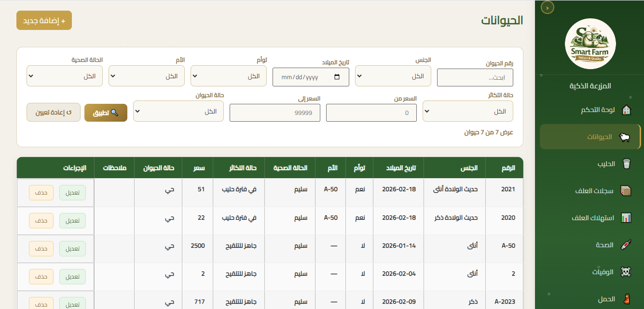Open the الجنس filter dropdown
This screenshot has width=644, height=309.
coord(393,76)
